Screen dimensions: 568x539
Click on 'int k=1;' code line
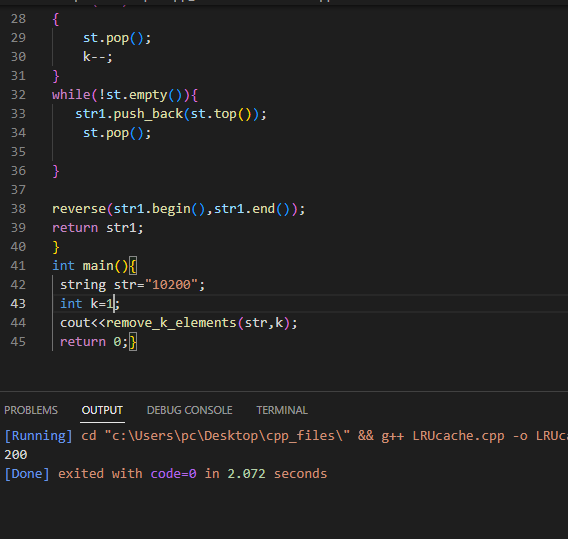point(90,304)
